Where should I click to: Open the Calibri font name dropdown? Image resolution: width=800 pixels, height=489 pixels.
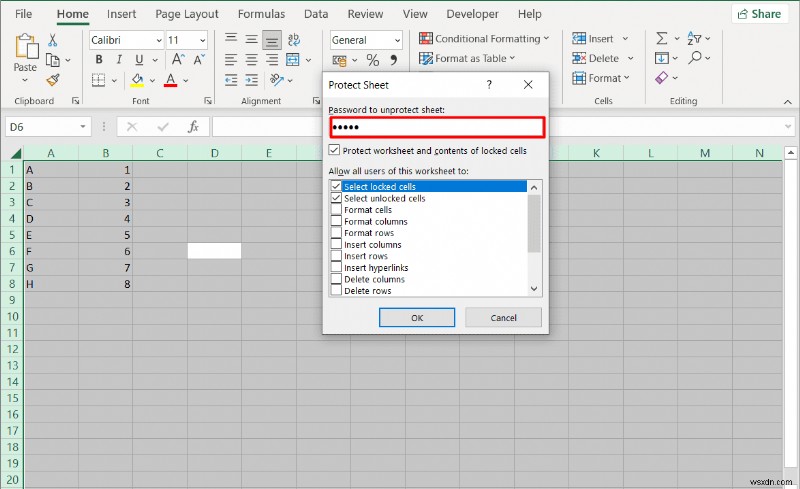pos(159,40)
